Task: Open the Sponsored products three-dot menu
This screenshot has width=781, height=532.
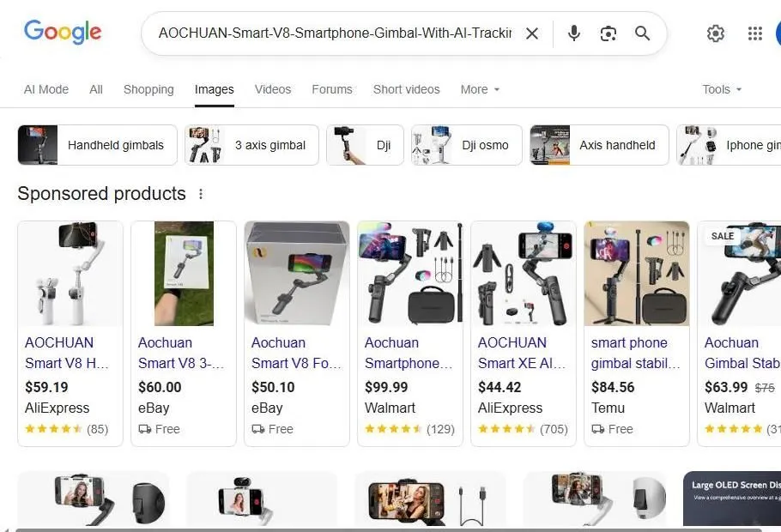Action: (x=200, y=194)
